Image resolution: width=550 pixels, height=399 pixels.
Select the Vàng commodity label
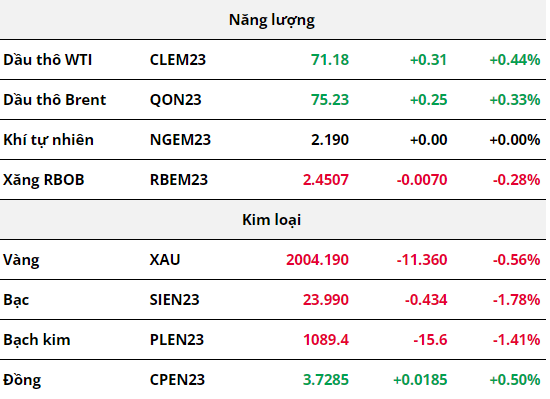tap(21, 260)
